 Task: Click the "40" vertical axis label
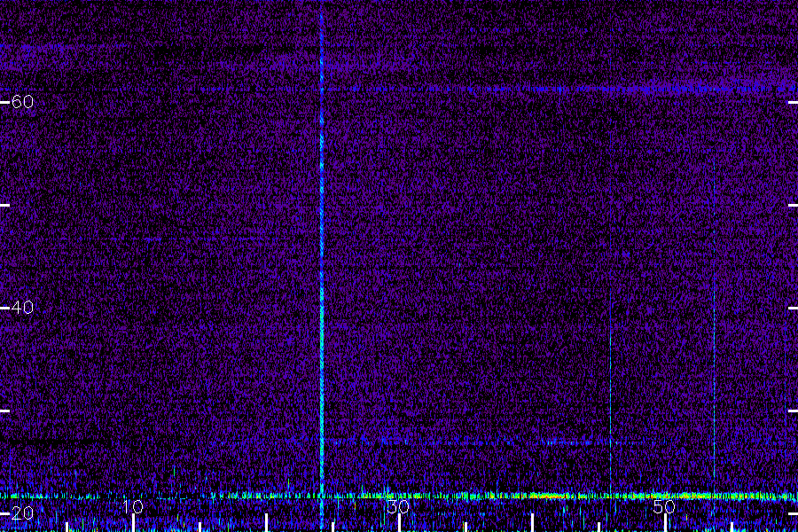click(22, 308)
